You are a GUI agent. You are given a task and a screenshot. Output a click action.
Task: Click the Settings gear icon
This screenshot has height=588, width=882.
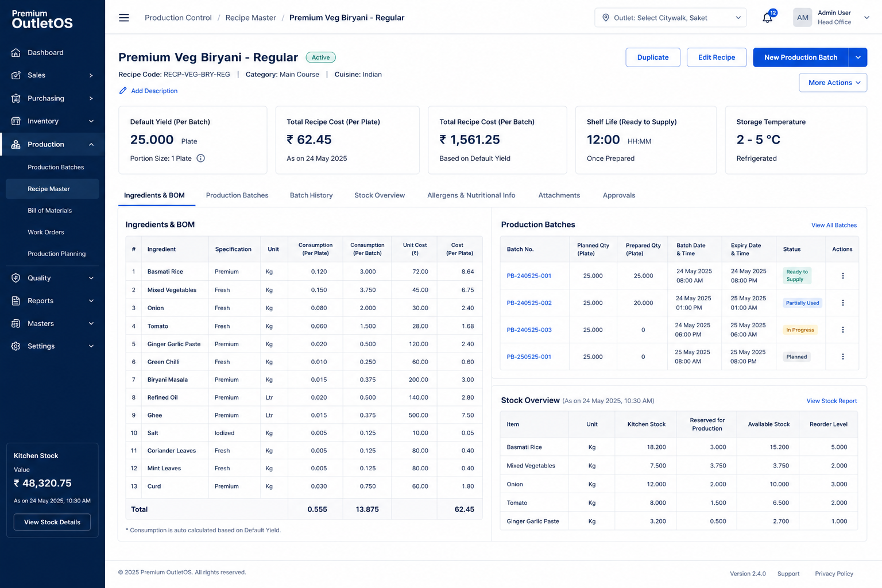pos(16,346)
